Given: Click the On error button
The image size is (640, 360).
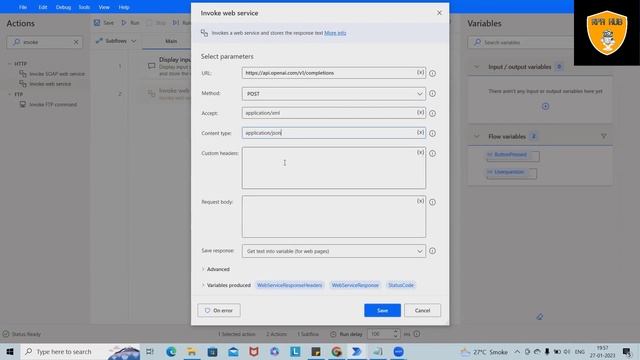Looking at the screenshot, I should (219, 310).
